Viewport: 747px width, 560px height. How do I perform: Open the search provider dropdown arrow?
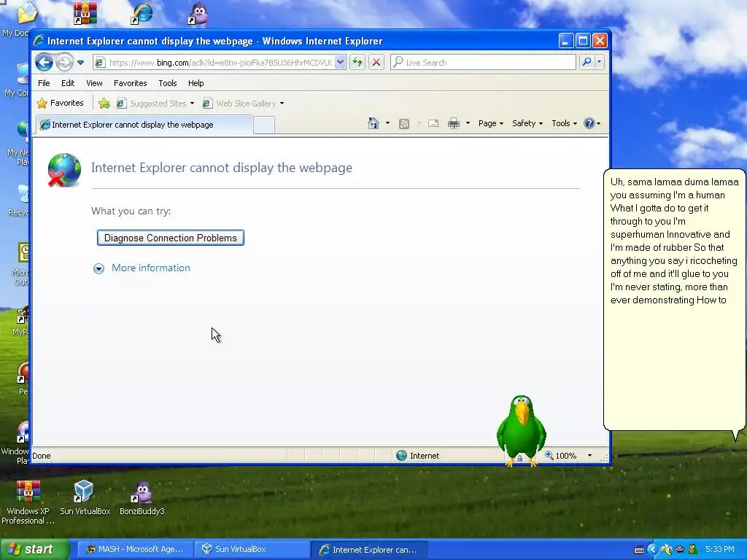[x=600, y=62]
